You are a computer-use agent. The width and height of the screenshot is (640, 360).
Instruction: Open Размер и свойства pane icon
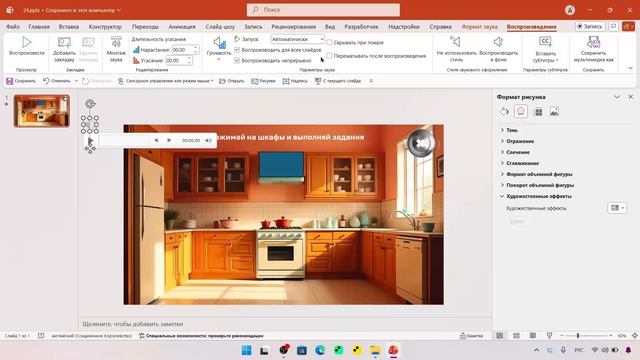pos(538,111)
